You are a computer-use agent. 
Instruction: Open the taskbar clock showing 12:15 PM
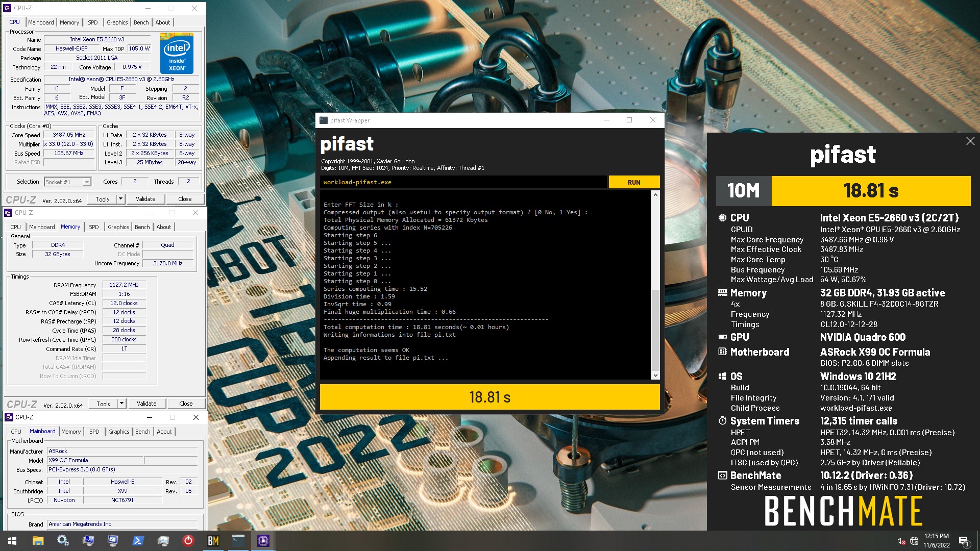point(937,541)
